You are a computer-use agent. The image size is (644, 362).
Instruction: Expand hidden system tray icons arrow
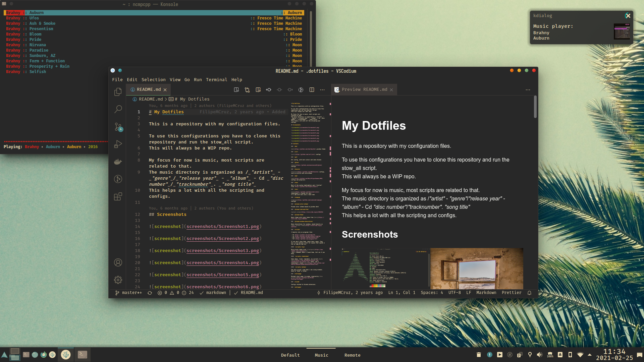pyautogui.click(x=590, y=355)
